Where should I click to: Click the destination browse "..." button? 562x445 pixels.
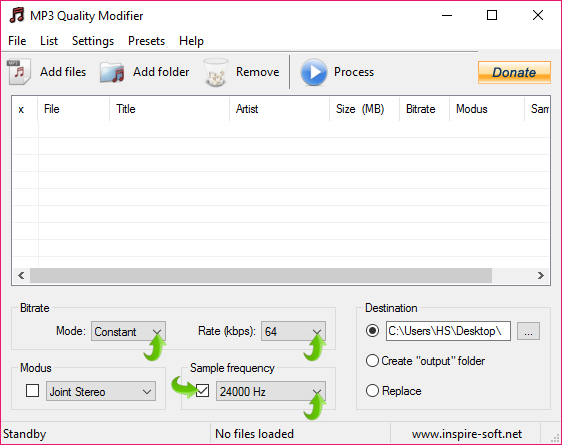click(x=528, y=331)
